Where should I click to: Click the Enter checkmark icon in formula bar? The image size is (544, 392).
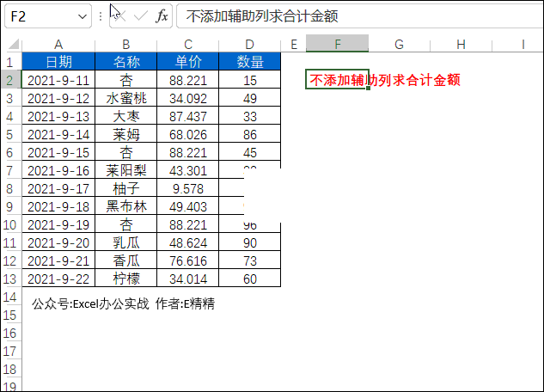141,16
